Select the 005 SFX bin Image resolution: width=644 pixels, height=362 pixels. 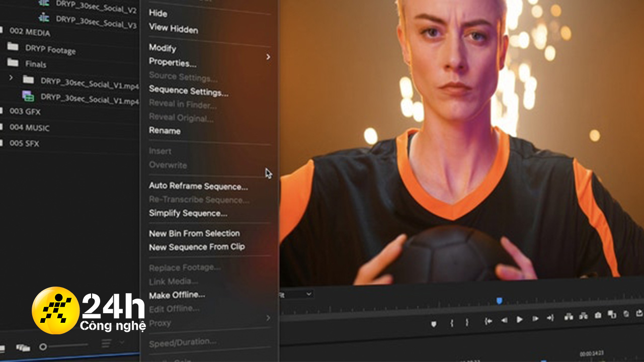click(x=24, y=143)
